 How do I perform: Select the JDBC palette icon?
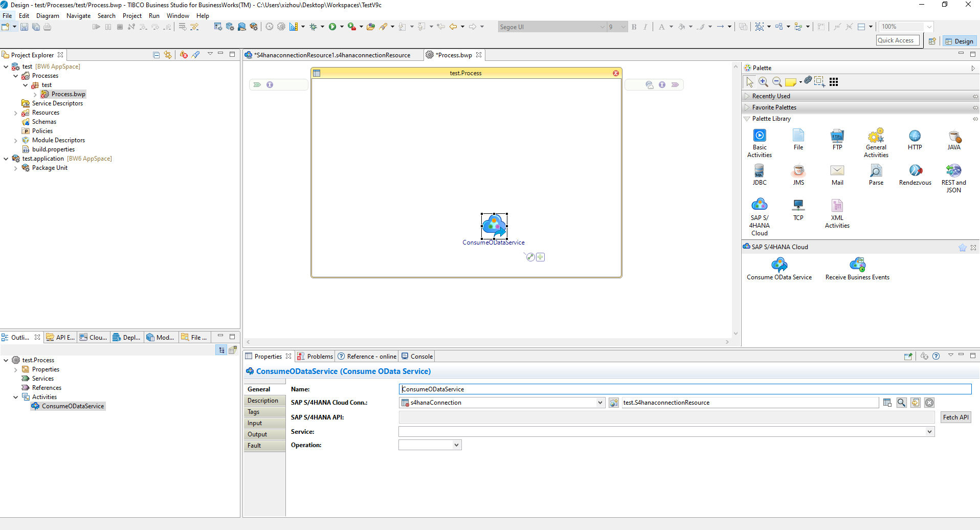tap(760, 171)
